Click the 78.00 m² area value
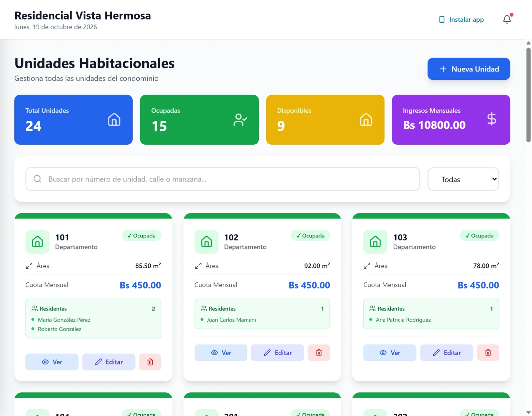The height and width of the screenshot is (416, 532). click(486, 266)
